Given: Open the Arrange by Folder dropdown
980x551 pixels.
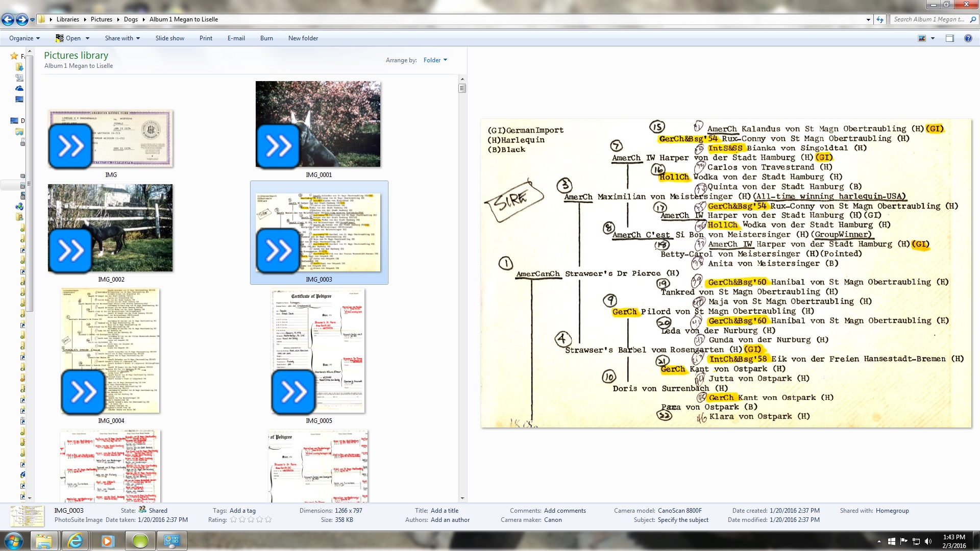Looking at the screenshot, I should 435,60.
